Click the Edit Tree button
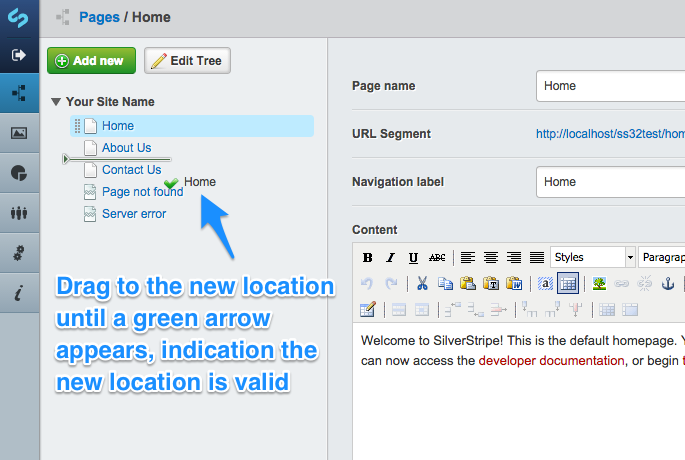The height and width of the screenshot is (460, 685). 188,61
